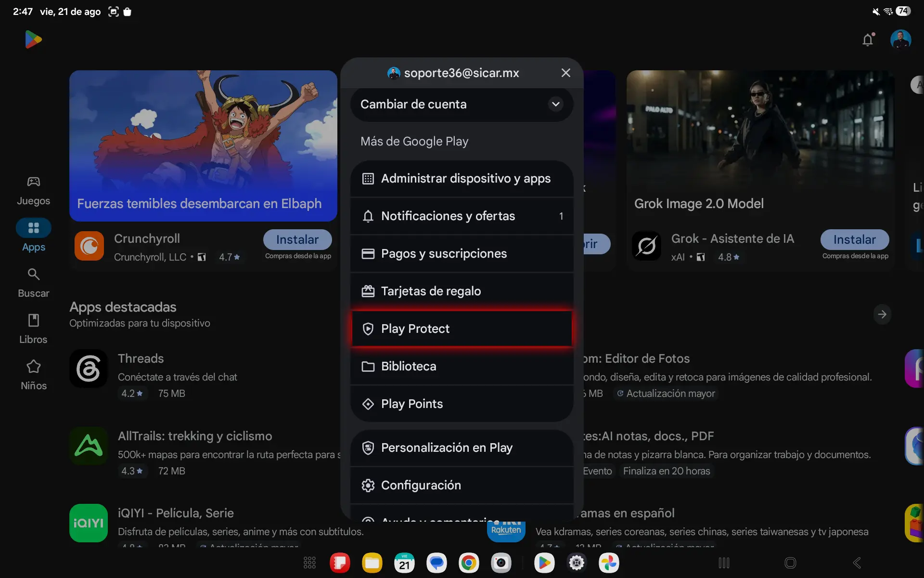Select the Apps tab

34,236
